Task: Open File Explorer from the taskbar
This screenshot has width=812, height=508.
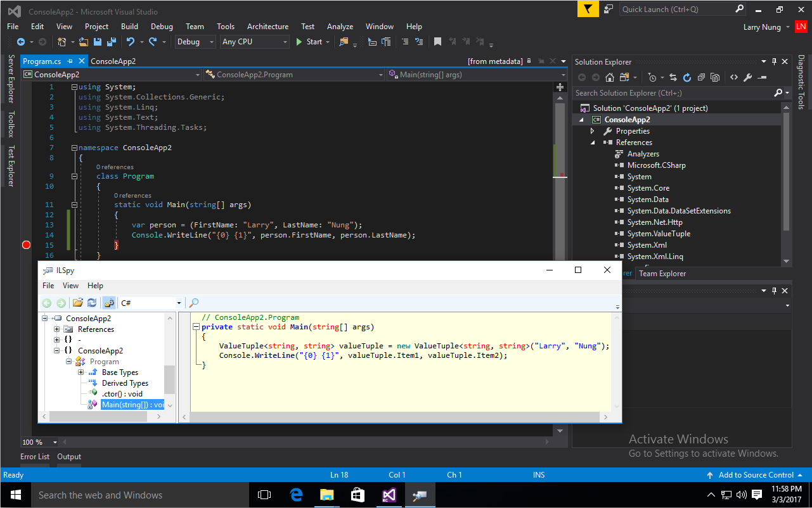Action: point(327,495)
